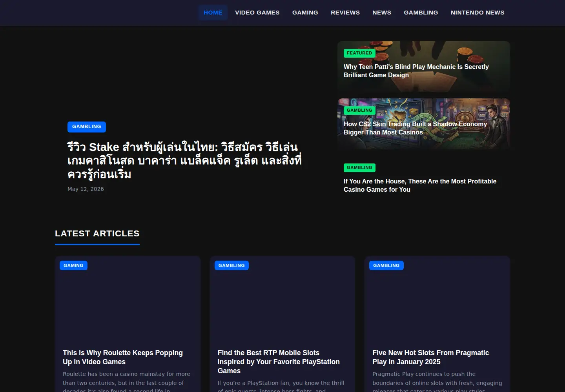Click the Latest Articles heading

[97, 234]
